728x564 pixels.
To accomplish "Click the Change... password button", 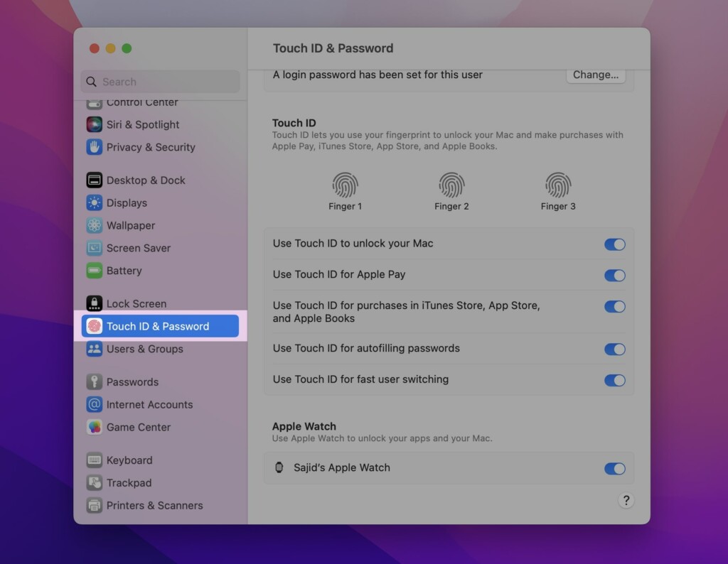I will (596, 75).
